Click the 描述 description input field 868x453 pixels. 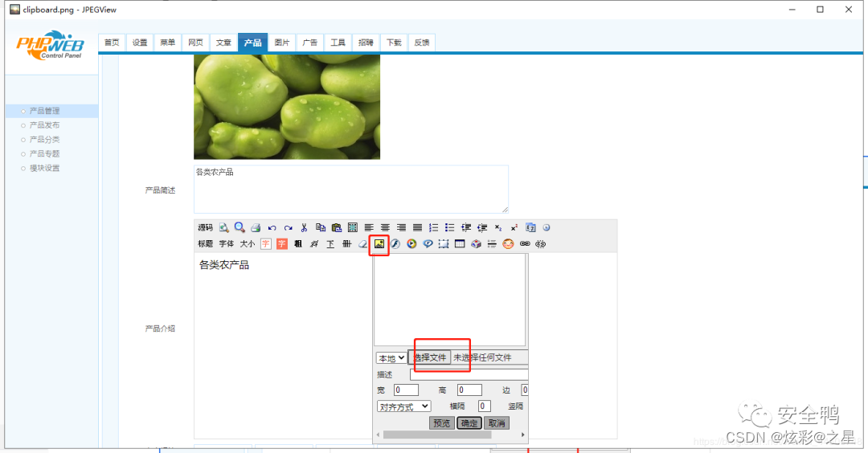(469, 374)
